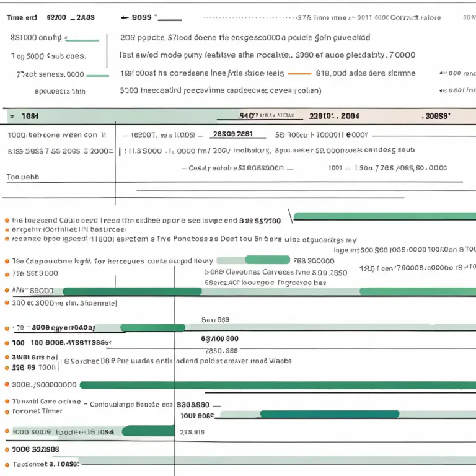This screenshot has width=476, height=476.
Task: Click the orange bullet beside "Tae Cdapouctine" row
Action: [x=7, y=261]
